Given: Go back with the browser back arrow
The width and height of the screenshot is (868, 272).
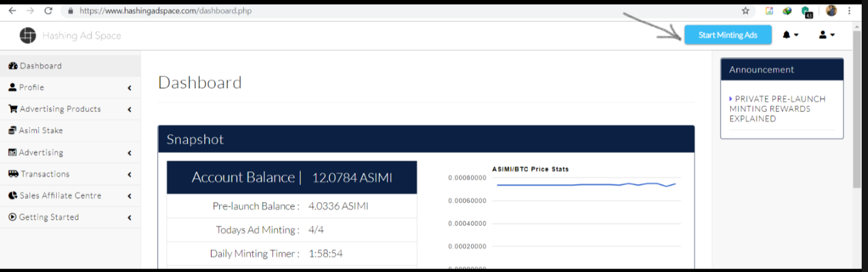Looking at the screenshot, I should point(12,11).
